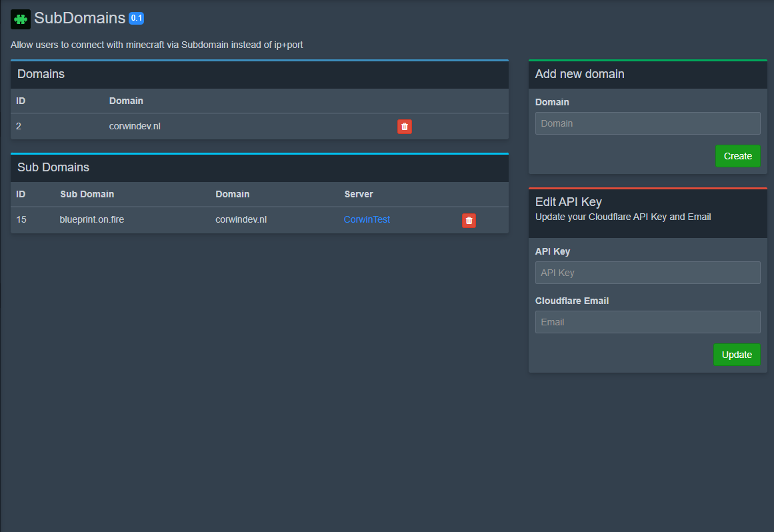Click the Server column header

click(x=359, y=194)
